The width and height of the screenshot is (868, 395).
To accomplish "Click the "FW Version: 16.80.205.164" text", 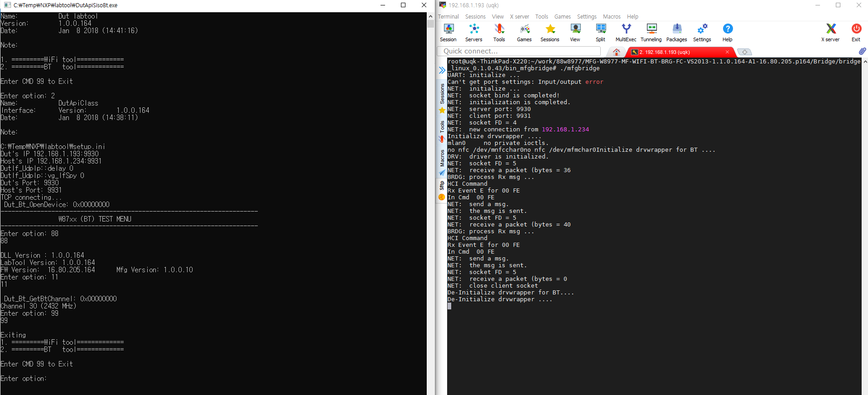I will (48, 270).
